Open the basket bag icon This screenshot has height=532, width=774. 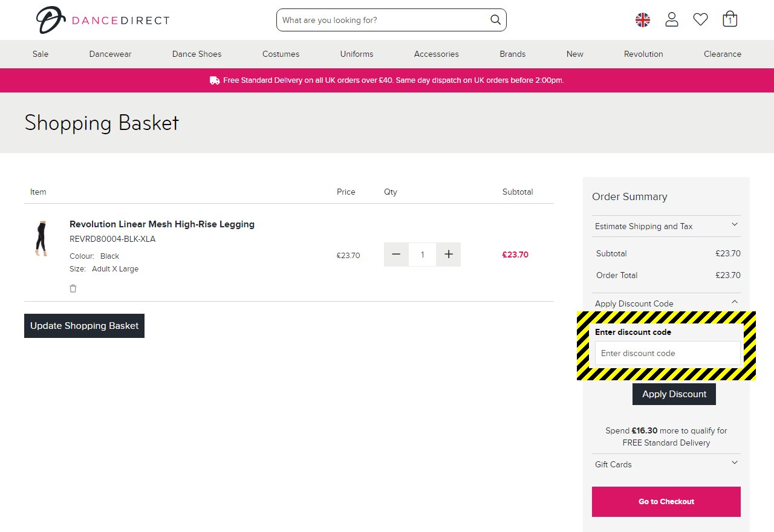730,19
